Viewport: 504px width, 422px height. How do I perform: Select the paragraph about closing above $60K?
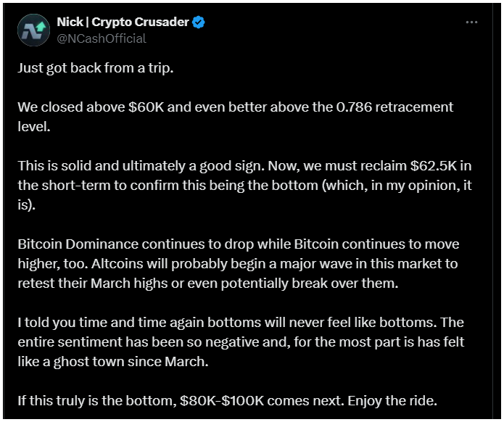(235, 117)
